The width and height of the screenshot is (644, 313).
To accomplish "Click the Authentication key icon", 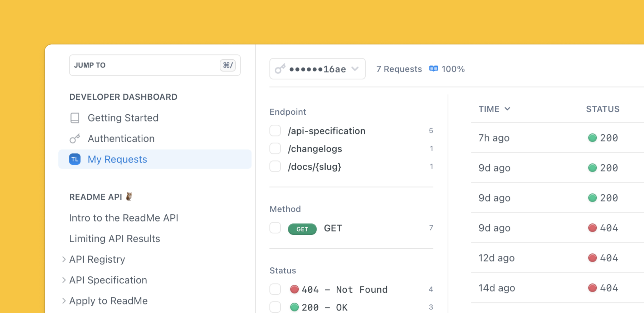I will [75, 139].
